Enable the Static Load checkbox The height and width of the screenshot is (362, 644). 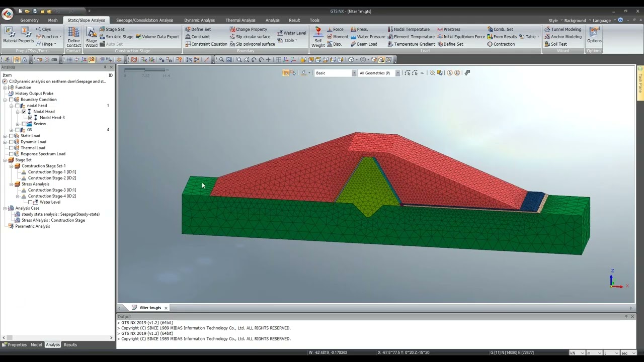[11, 136]
